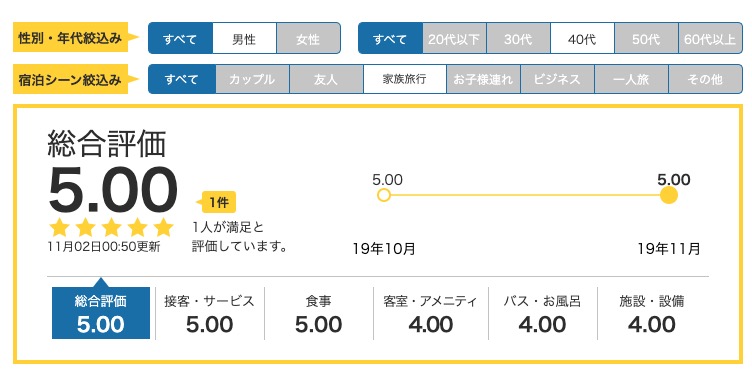Click the 1件 review count badge
The height and width of the screenshot is (379, 752).
(x=217, y=202)
